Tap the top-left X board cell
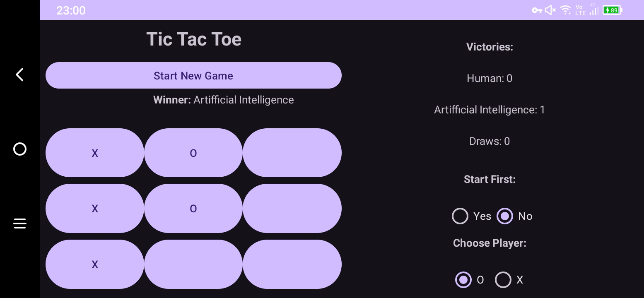Screen dimensions: 644x298 pyautogui.click(x=95, y=153)
